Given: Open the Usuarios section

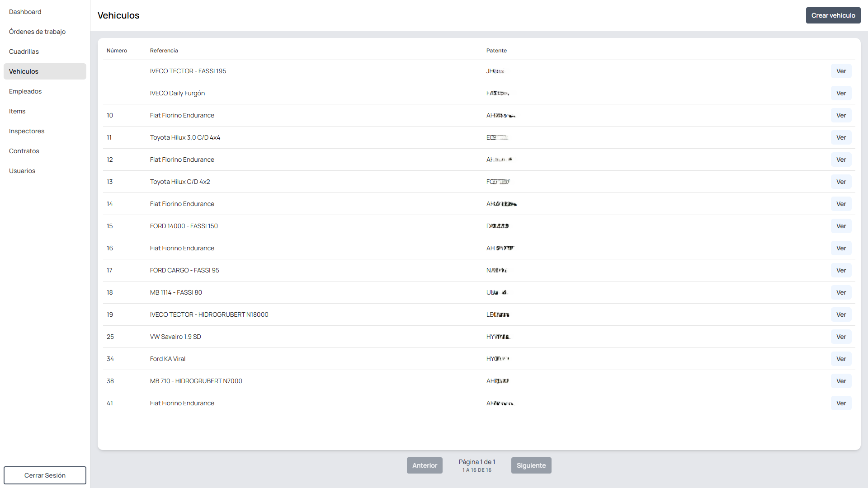Looking at the screenshot, I should pos(45,171).
